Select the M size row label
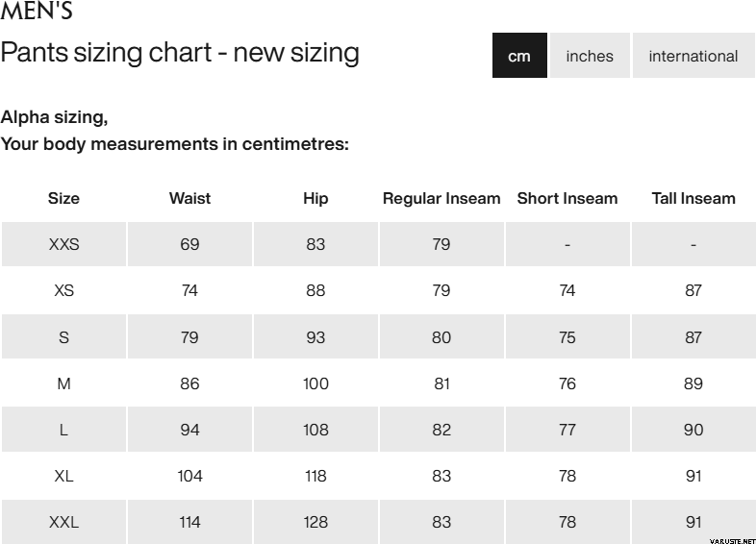756x544 pixels. tap(63, 383)
